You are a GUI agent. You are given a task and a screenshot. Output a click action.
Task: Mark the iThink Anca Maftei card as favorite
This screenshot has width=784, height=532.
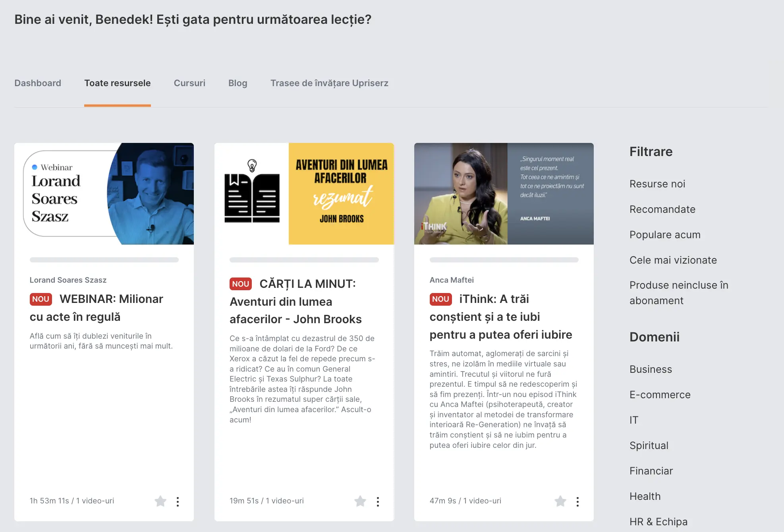click(x=560, y=501)
